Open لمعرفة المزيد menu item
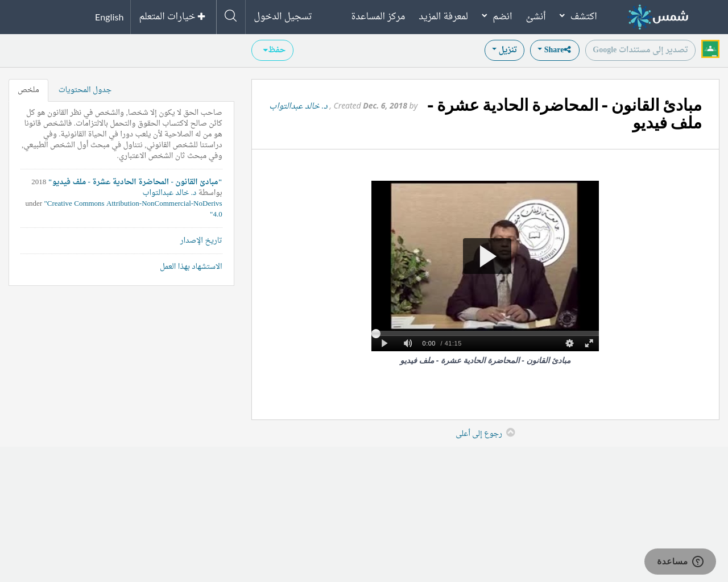 click(444, 16)
